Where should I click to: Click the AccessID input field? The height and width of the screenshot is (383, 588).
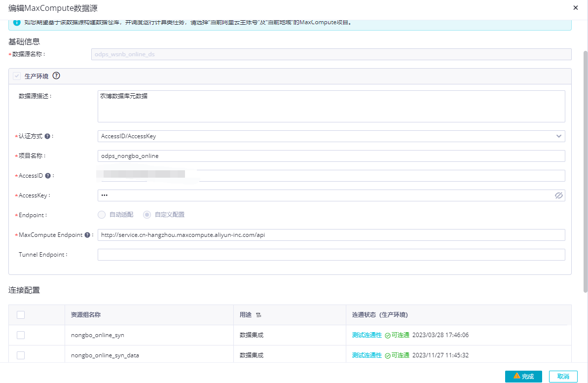pyautogui.click(x=331, y=176)
